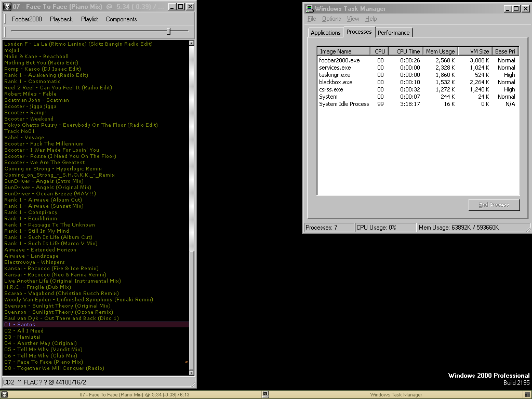Screen dimensions: 532x399
Task: Select 'Scatman John - Scatman' track
Action: click(96, 100)
